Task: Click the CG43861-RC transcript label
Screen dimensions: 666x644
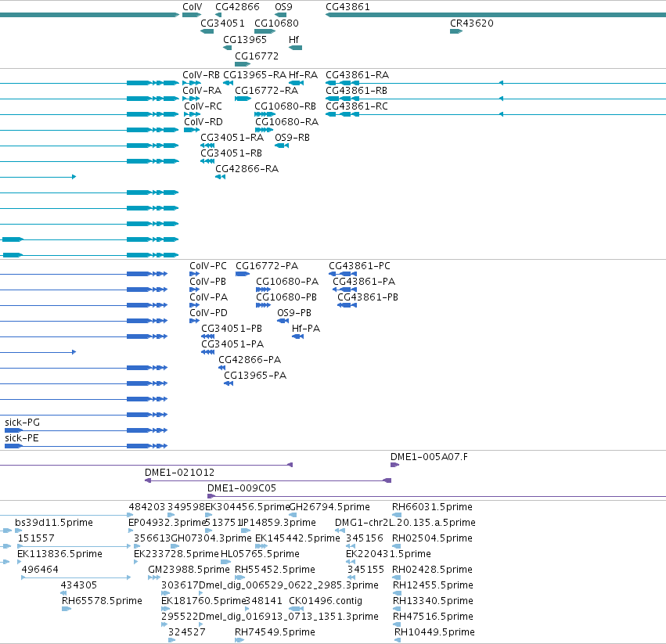Action: point(357,106)
